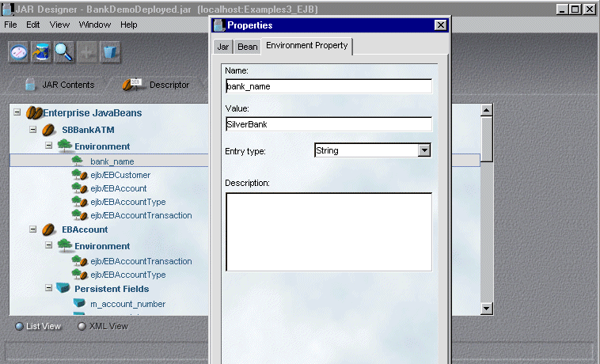Click the tree vertical scrollbar thumb
Image resolution: width=600 pixels, height=364 pixels.
click(x=486, y=139)
